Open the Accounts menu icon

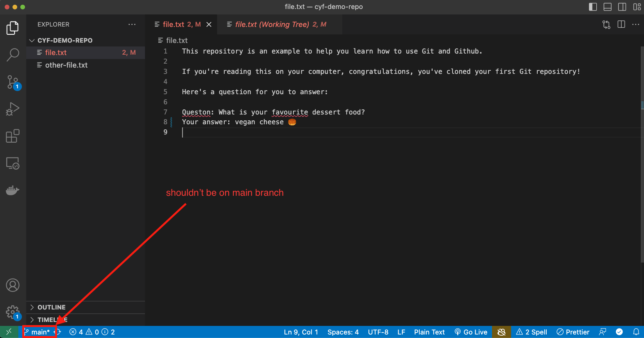click(13, 285)
